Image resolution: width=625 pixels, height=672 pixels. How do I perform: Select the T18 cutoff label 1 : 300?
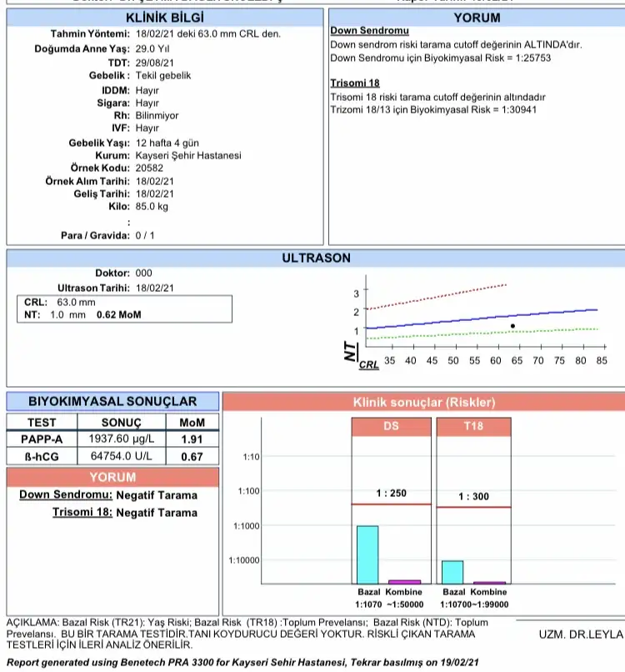[x=473, y=496]
